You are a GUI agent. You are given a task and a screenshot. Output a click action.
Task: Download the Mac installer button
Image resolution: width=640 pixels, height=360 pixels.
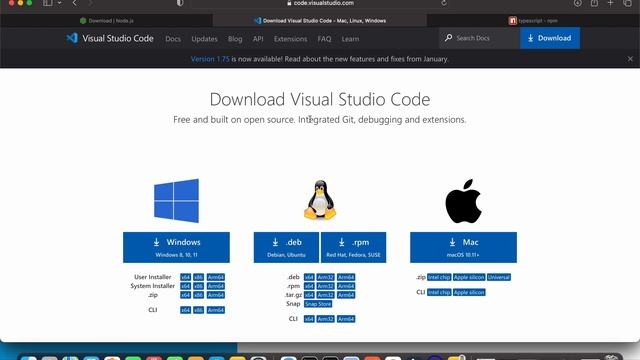point(463,247)
